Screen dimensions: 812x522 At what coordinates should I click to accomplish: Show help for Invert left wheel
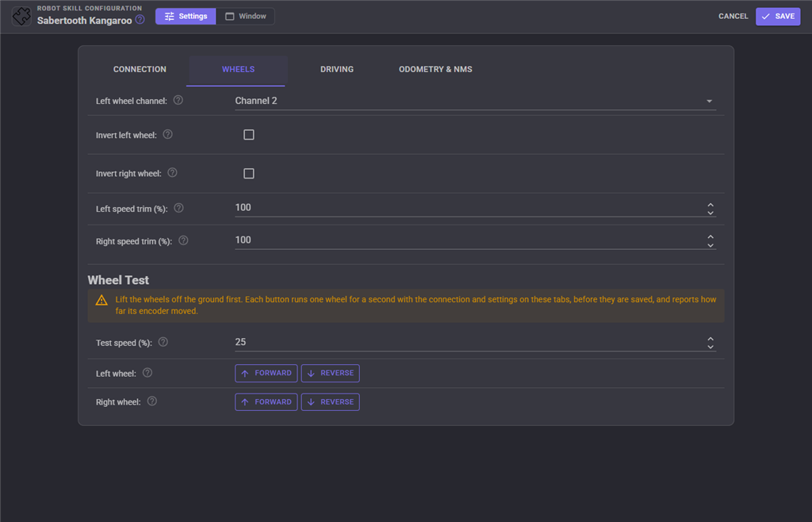[168, 134]
